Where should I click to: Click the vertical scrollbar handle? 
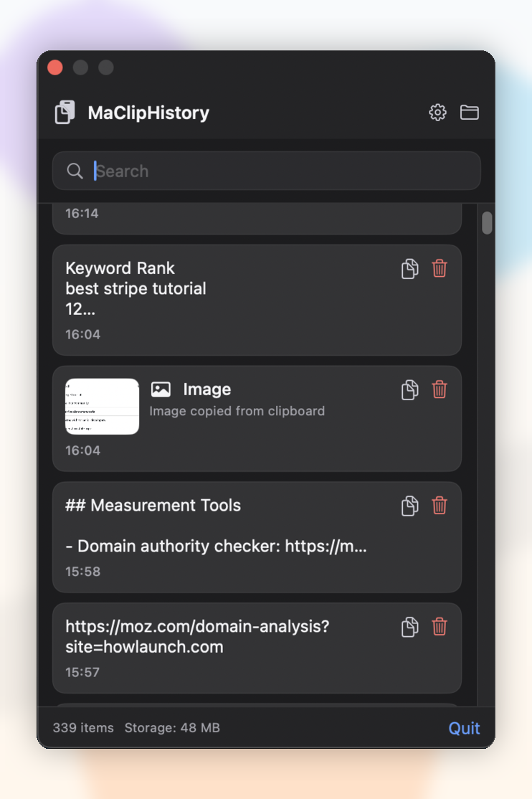(x=487, y=223)
